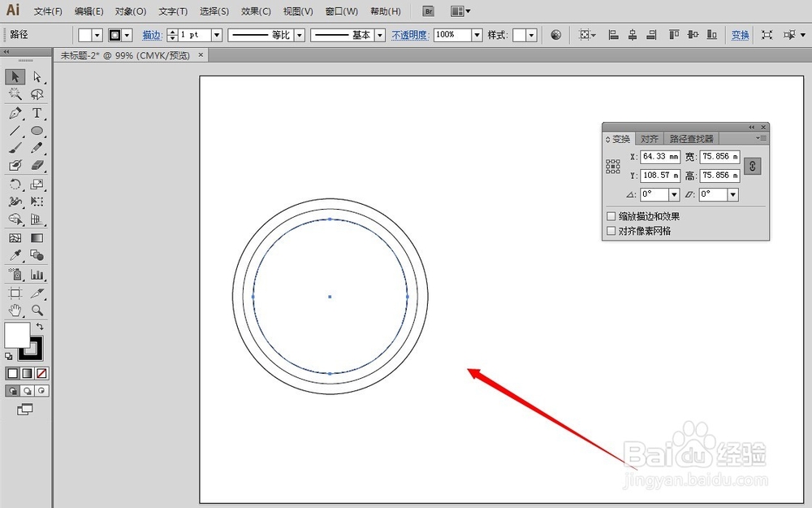Enable 缩放描边和效果 checkbox
Viewport: 812px width, 508px height.
611,216
